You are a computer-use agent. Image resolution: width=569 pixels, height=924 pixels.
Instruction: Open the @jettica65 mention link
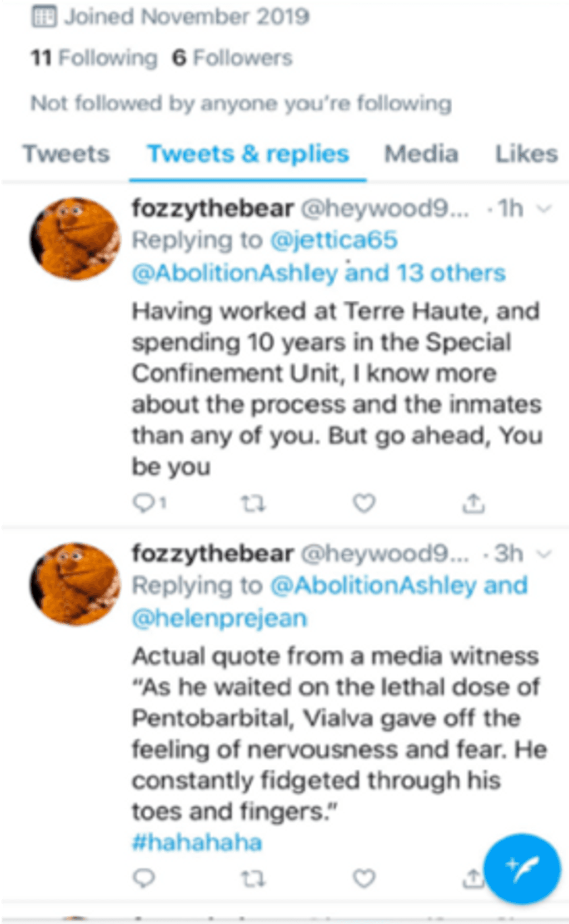point(334,240)
